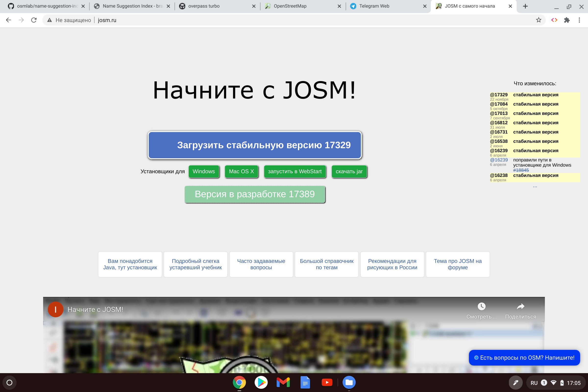Open the stylus tools pen icon

(516, 382)
